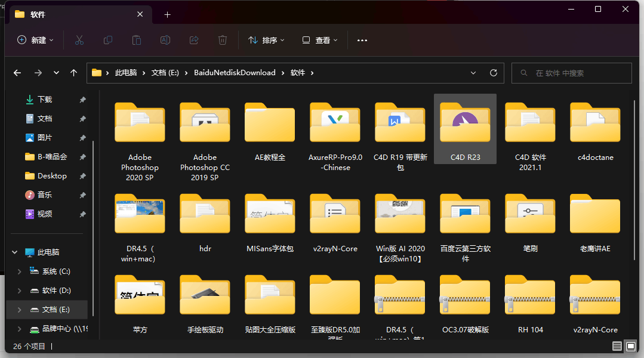Screen dimensions: 644x358
Task: Unpin Desktop using its pin icon
Action: (82, 175)
